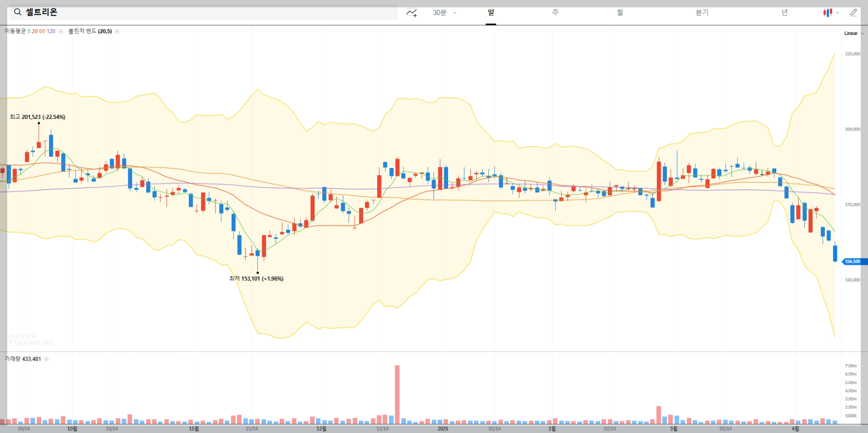Switch to the 월 monthly tab

tap(620, 13)
